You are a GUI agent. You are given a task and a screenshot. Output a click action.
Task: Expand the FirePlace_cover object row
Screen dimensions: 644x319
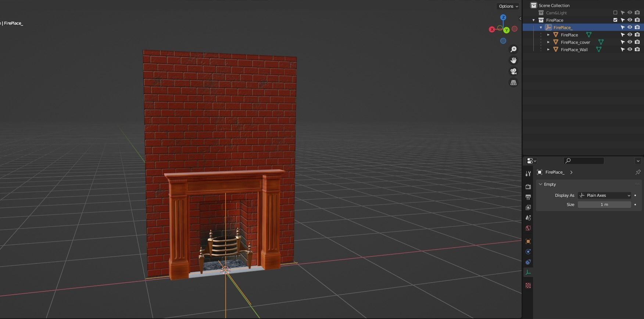[548, 42]
